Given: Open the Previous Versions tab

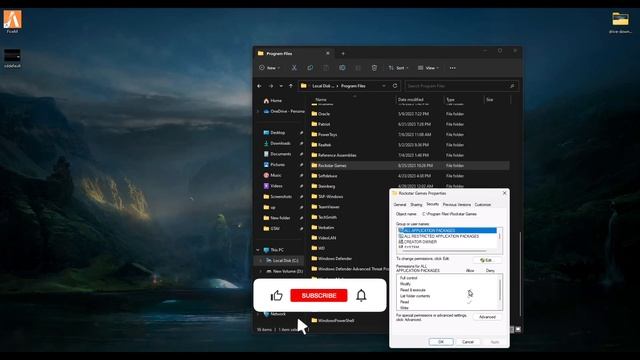Looking at the screenshot, I should click(x=457, y=204).
